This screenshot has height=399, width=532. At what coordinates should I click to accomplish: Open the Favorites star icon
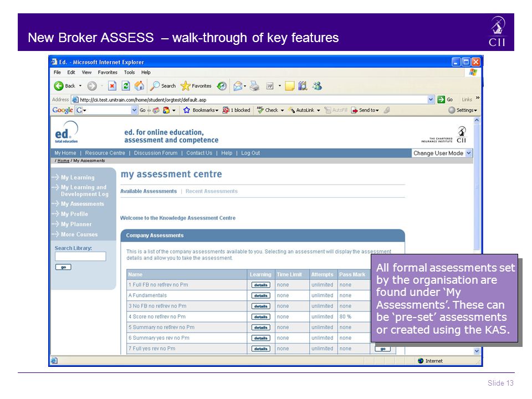[185, 86]
